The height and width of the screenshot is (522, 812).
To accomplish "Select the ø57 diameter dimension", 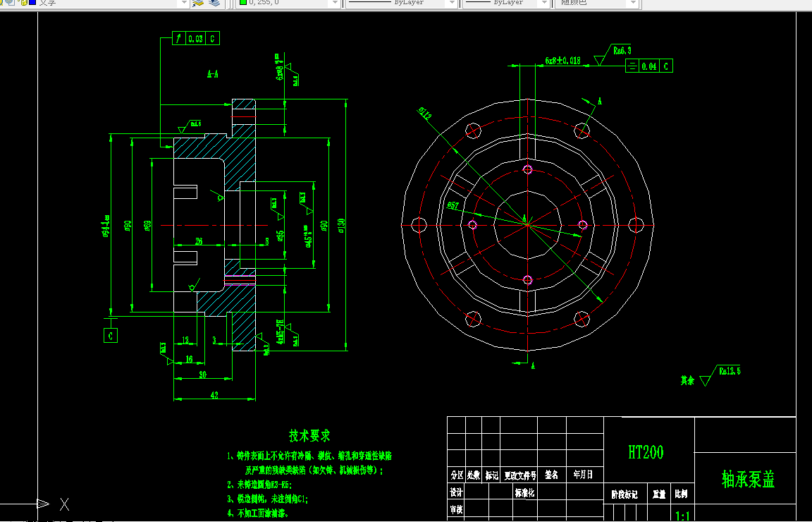I will pos(453,205).
